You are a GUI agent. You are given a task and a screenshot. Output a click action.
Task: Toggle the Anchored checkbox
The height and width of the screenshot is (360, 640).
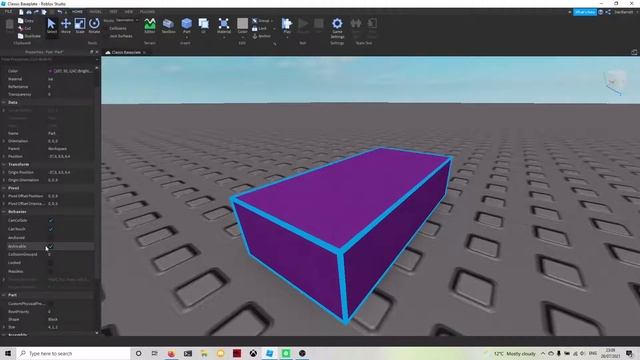(51, 238)
